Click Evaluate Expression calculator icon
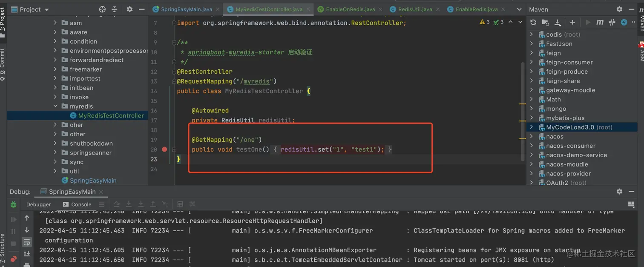The height and width of the screenshot is (267, 644). pyautogui.click(x=180, y=204)
